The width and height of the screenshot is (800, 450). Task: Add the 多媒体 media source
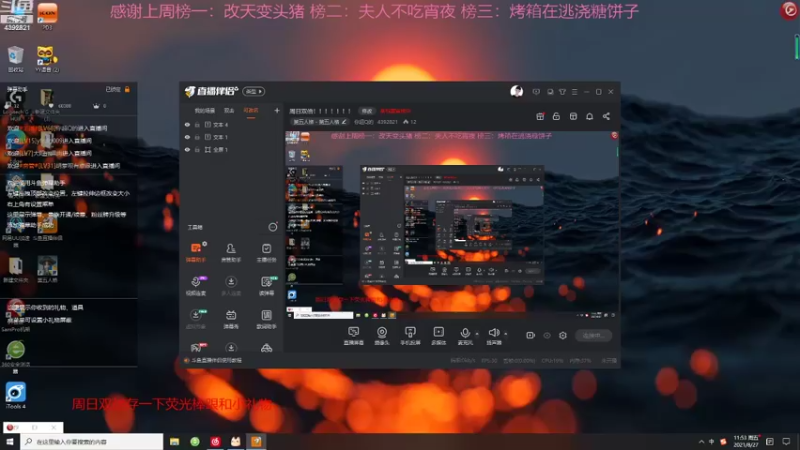(x=438, y=336)
